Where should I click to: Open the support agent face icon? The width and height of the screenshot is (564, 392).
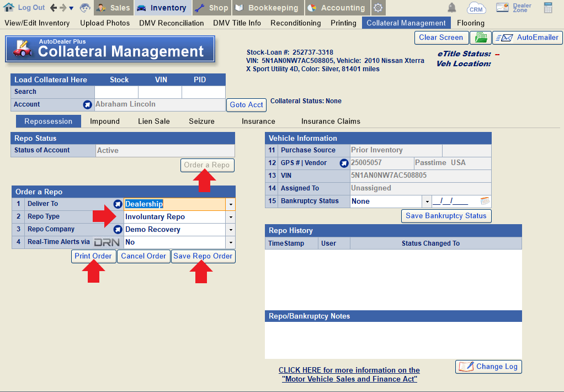pos(85,8)
